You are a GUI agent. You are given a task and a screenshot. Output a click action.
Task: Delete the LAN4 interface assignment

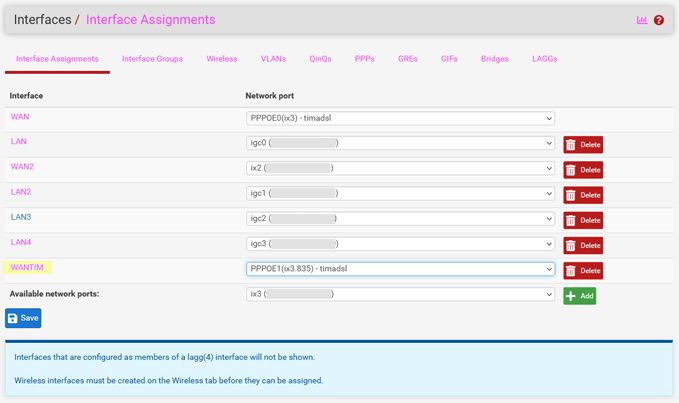point(583,246)
